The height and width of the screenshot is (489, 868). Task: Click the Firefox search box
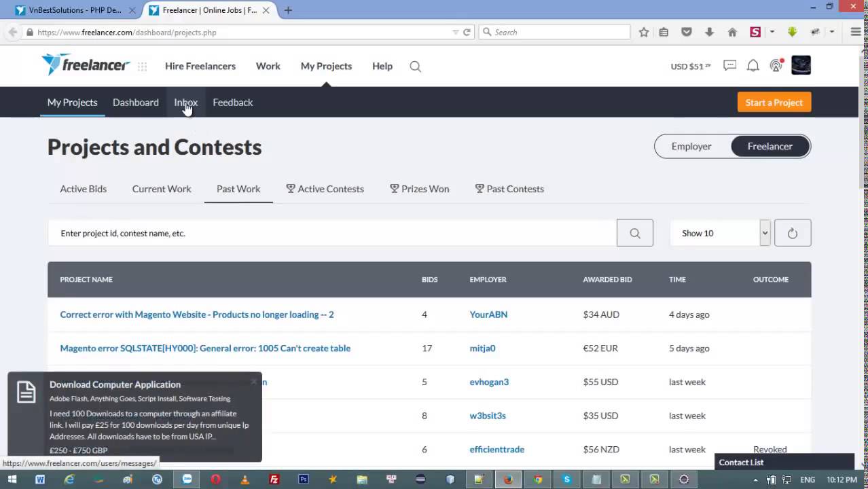[x=555, y=32]
